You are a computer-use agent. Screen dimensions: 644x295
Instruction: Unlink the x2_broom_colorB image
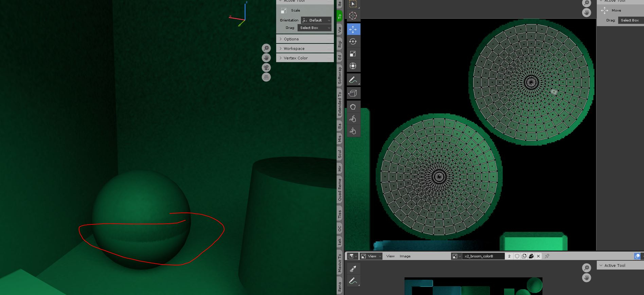pyautogui.click(x=538, y=256)
